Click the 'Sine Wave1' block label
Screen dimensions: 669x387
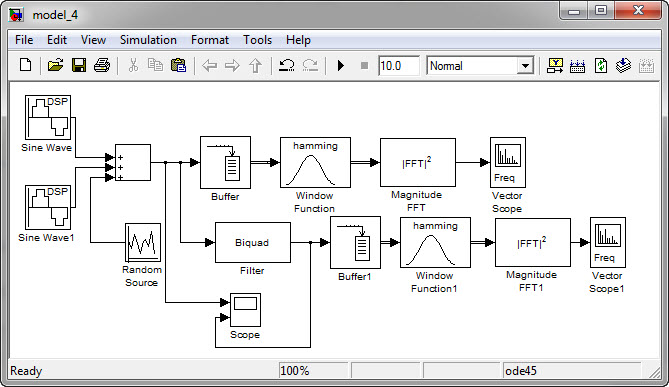(46, 238)
